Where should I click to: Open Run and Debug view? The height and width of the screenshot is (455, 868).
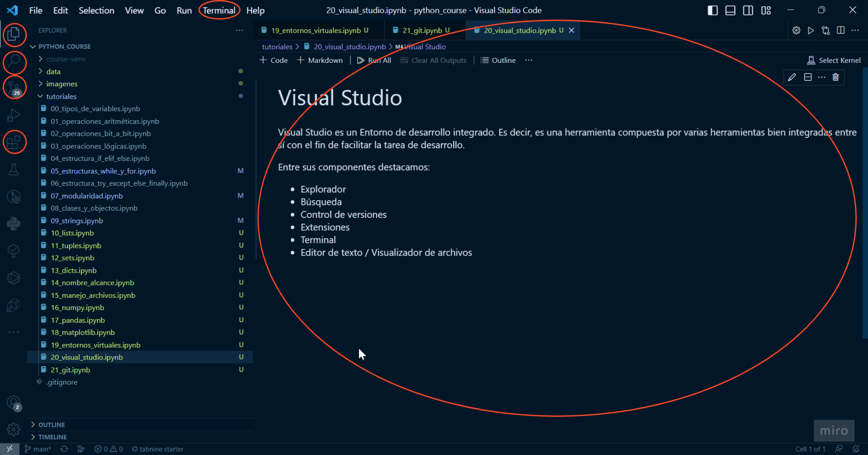tap(14, 115)
